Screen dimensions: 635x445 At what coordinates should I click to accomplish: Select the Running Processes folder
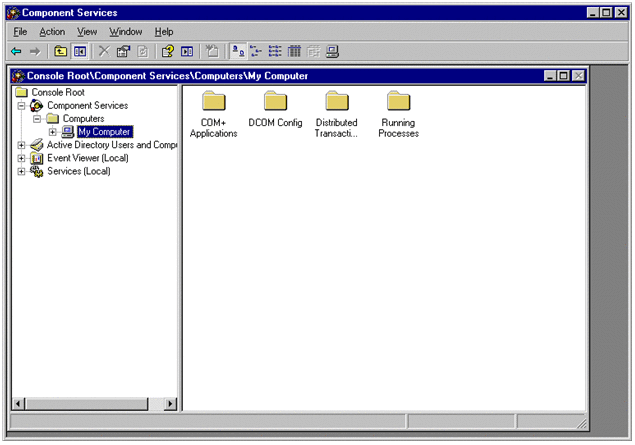click(398, 101)
